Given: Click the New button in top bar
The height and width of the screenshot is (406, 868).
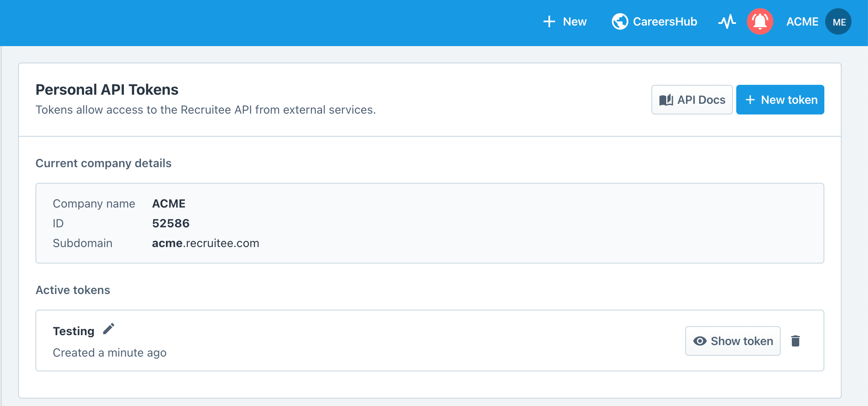Looking at the screenshot, I should (x=565, y=21).
